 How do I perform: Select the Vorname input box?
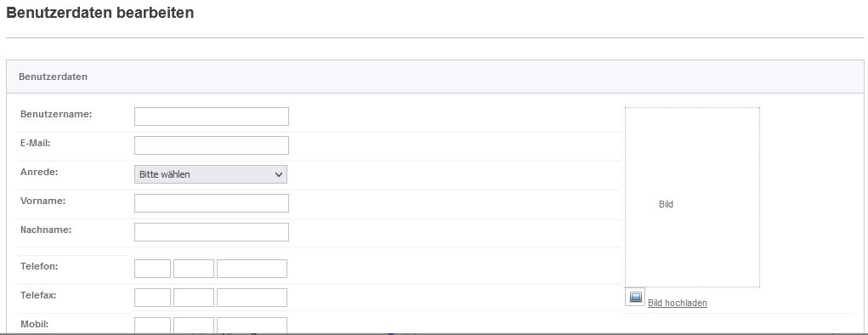212,202
